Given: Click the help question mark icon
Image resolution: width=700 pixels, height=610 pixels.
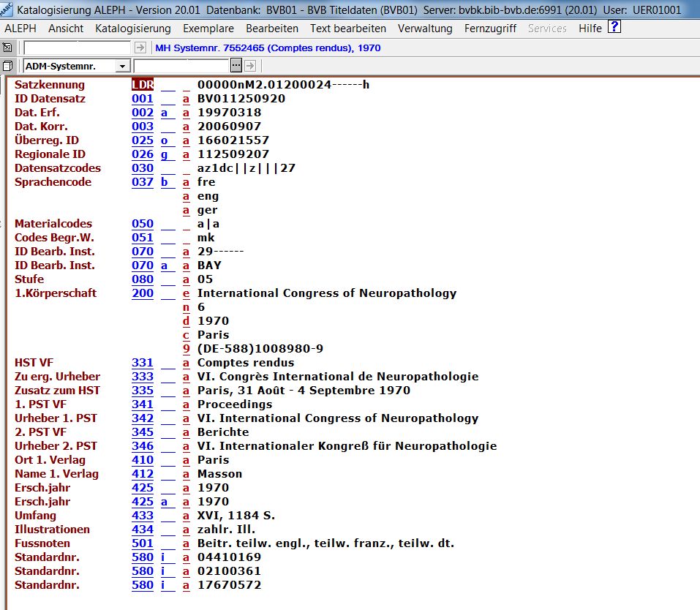Looking at the screenshot, I should pos(614,28).
